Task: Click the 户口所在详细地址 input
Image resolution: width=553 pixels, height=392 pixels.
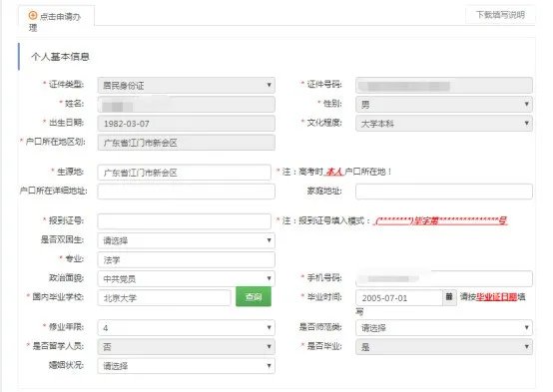Action: tap(187, 192)
